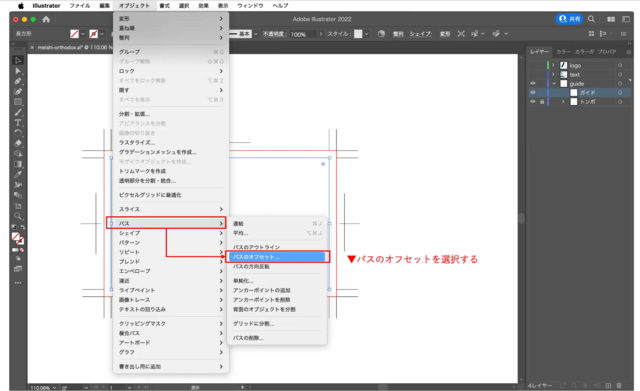Unlock the トンボ sublayer lock icon
This screenshot has width=640, height=391.
click(542, 102)
